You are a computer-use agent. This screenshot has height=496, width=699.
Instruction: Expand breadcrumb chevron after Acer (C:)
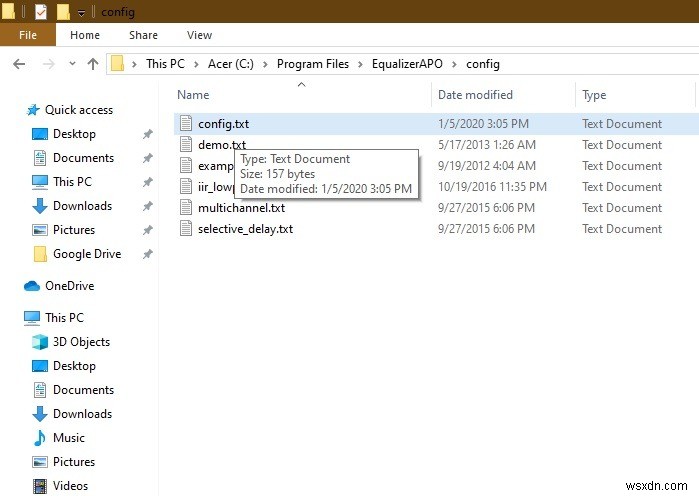click(x=265, y=64)
